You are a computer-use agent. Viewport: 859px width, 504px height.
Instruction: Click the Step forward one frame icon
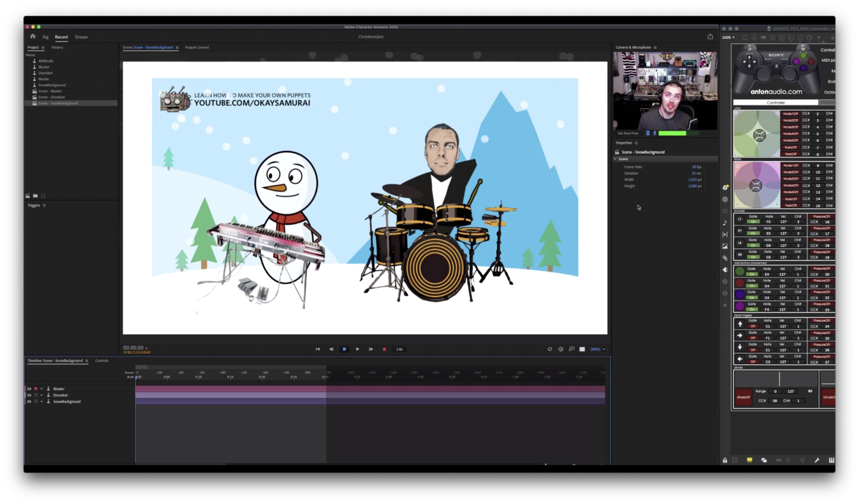coord(371,349)
